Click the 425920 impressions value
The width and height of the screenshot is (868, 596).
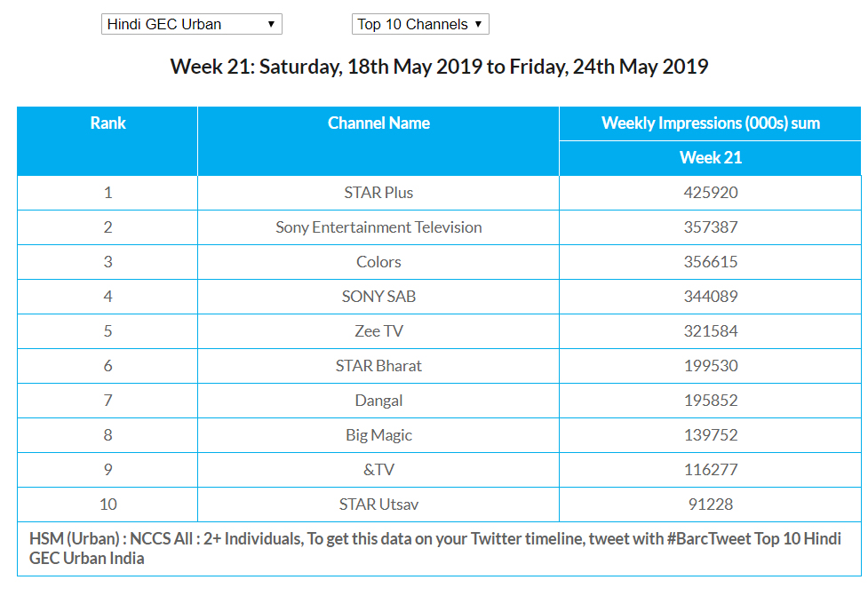pyautogui.click(x=710, y=193)
